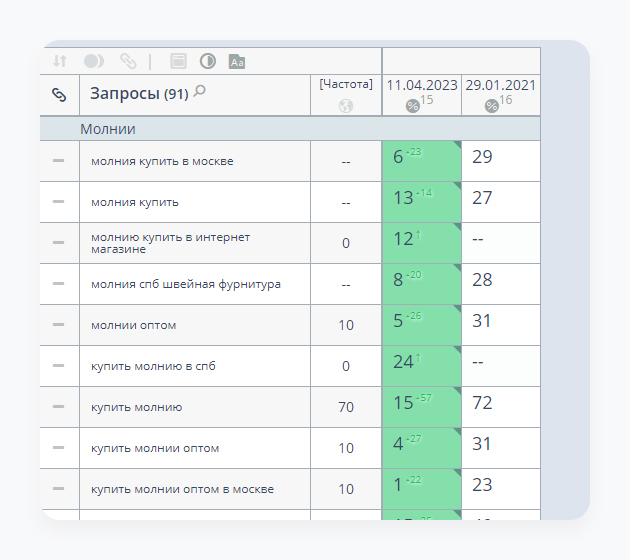Screen dimensions: 630x560
Task: Click dash marker beside 'молния купить в москве'
Action: click(x=59, y=161)
